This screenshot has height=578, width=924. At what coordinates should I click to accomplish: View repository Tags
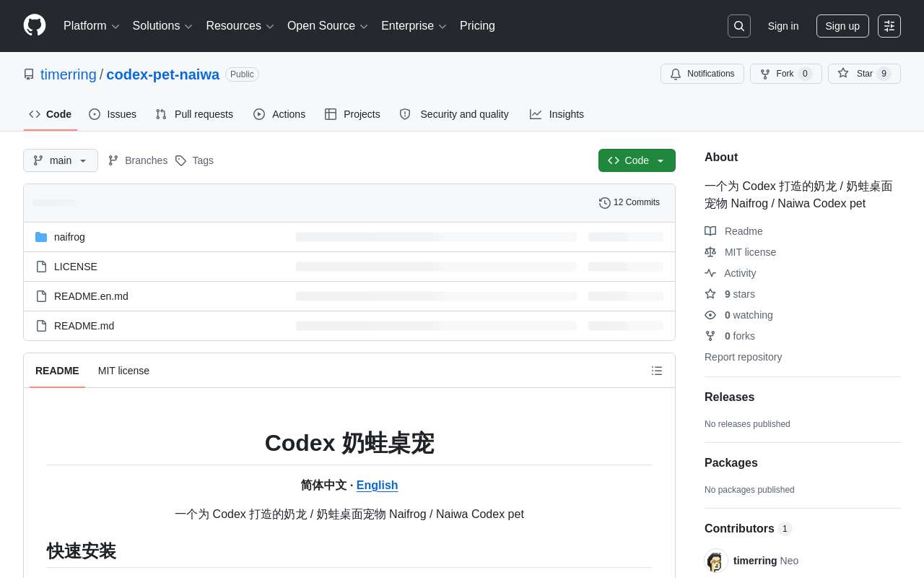[x=195, y=160]
